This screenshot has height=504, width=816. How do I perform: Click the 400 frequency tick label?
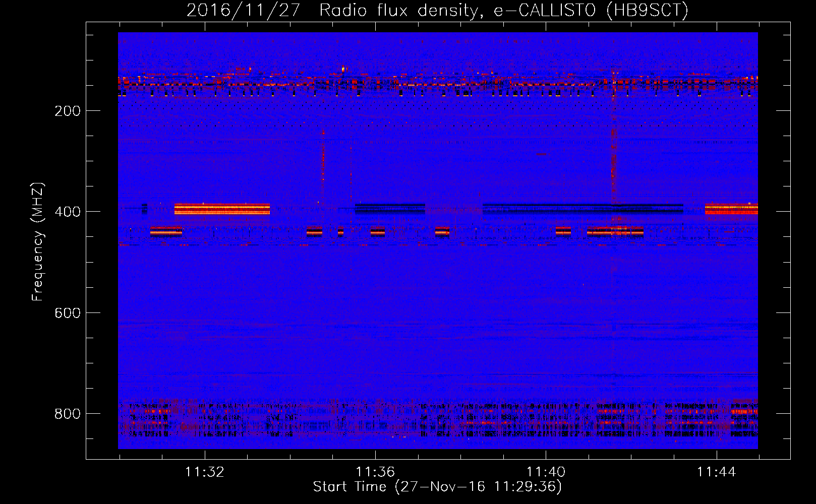pos(68,212)
